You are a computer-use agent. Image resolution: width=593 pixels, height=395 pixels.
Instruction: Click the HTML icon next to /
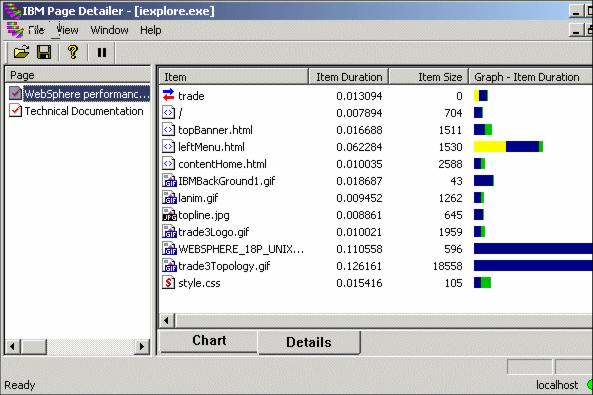click(168, 112)
